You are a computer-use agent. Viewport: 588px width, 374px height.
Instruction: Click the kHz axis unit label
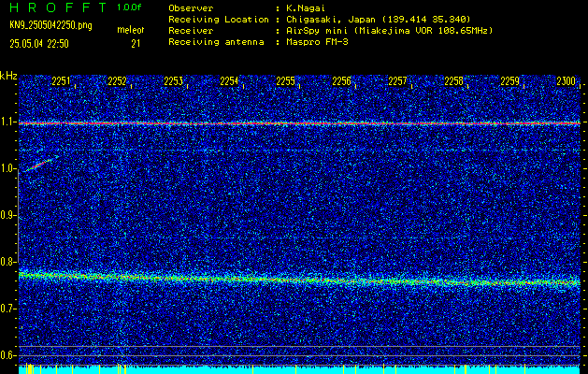click(8, 76)
